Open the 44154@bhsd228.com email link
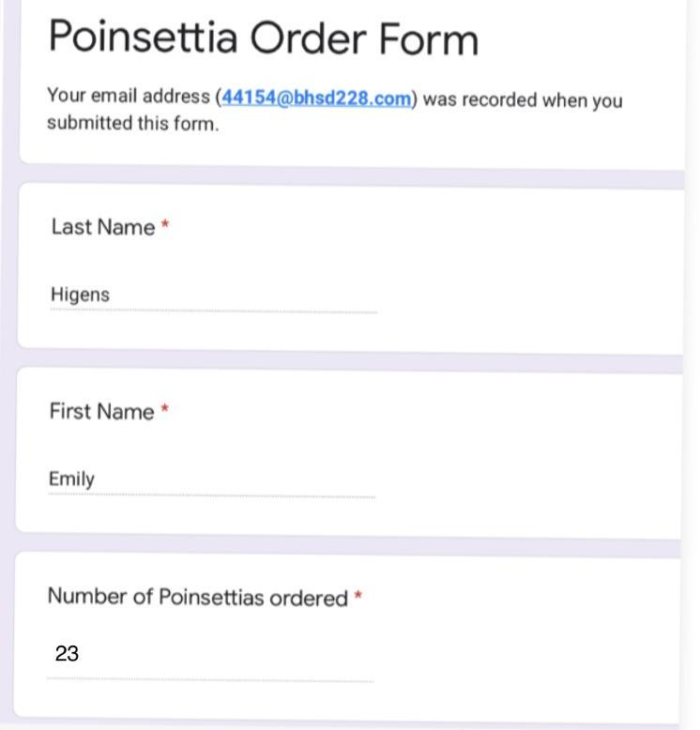This screenshot has width=700, height=730. (x=316, y=99)
